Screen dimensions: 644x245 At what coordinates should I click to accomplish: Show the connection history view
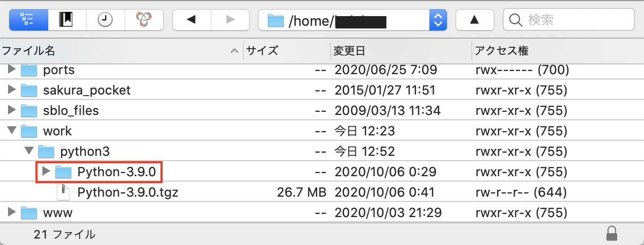click(x=105, y=20)
